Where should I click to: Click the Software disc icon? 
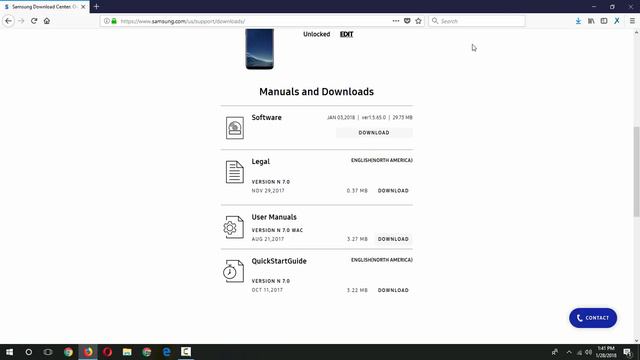(235, 128)
